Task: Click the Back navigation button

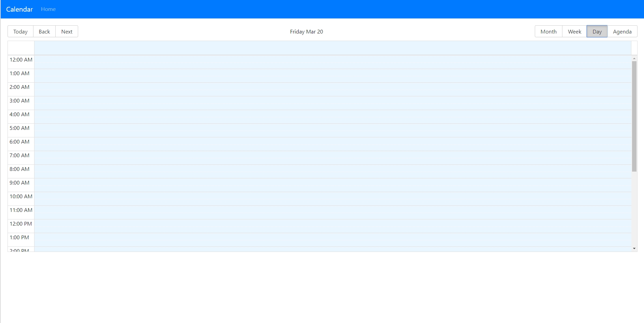Action: [x=44, y=31]
